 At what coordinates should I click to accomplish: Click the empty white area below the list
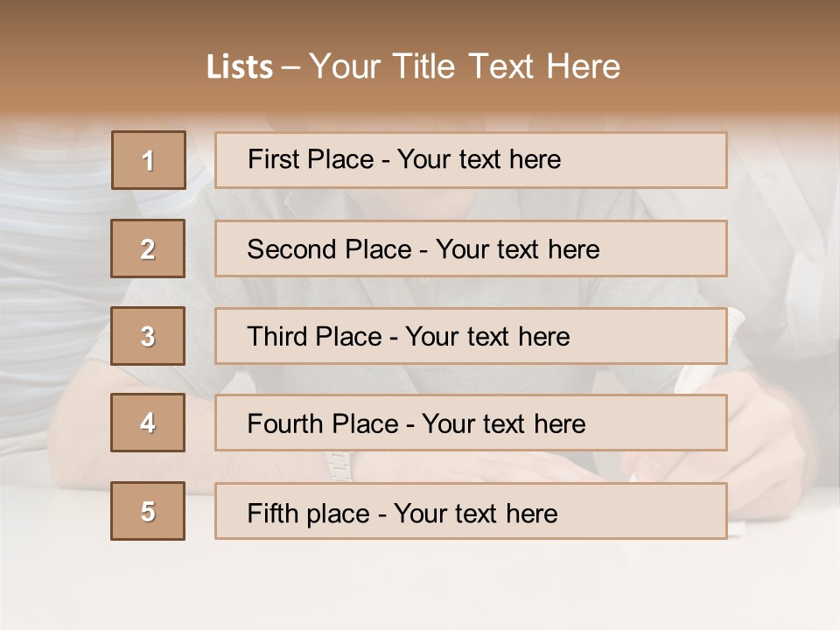[x=420, y=586]
